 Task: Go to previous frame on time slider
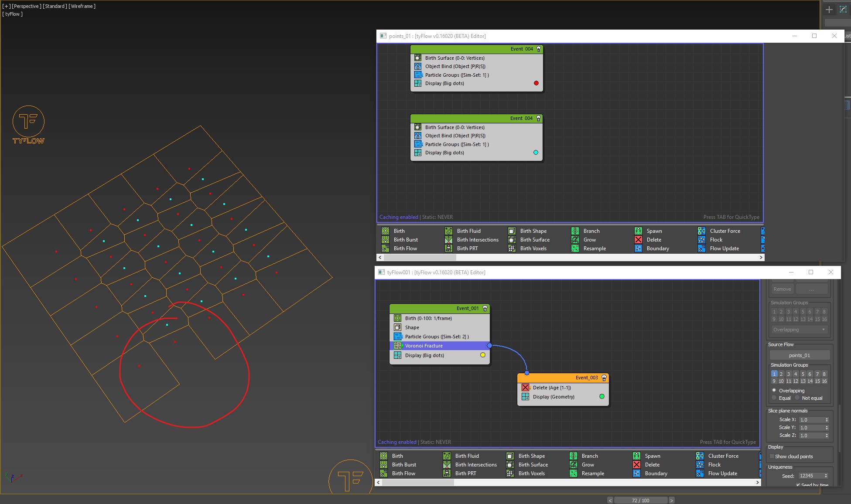pyautogui.click(x=610, y=500)
